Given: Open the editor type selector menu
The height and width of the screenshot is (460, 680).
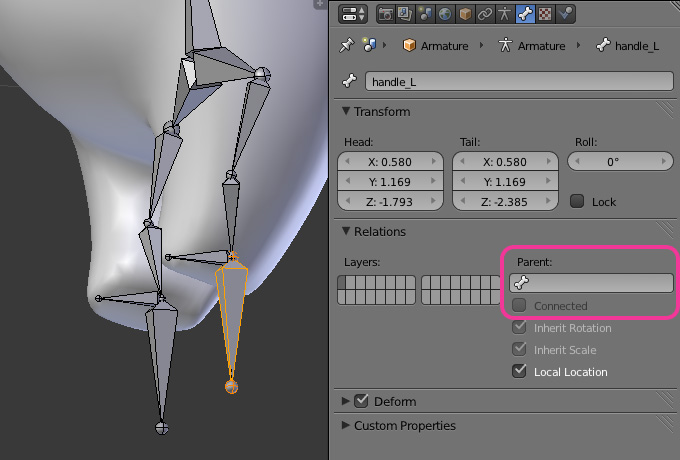Looking at the screenshot, I should pos(353,14).
